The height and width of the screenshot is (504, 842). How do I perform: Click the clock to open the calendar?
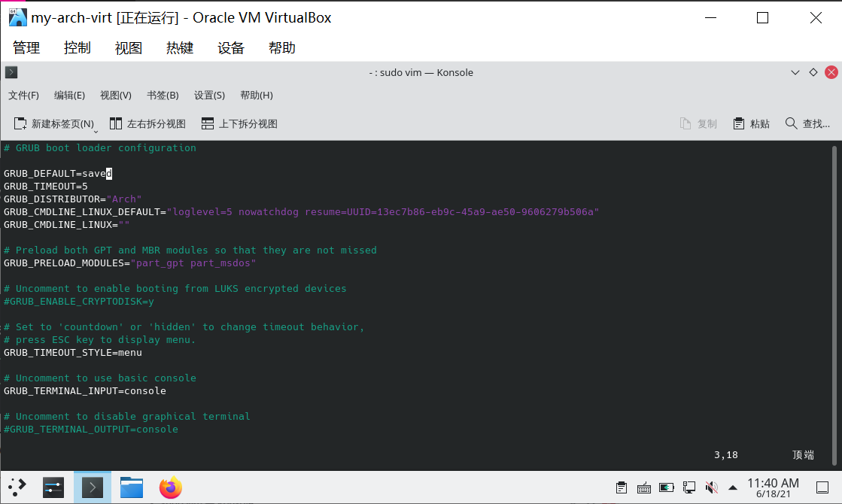(774, 487)
